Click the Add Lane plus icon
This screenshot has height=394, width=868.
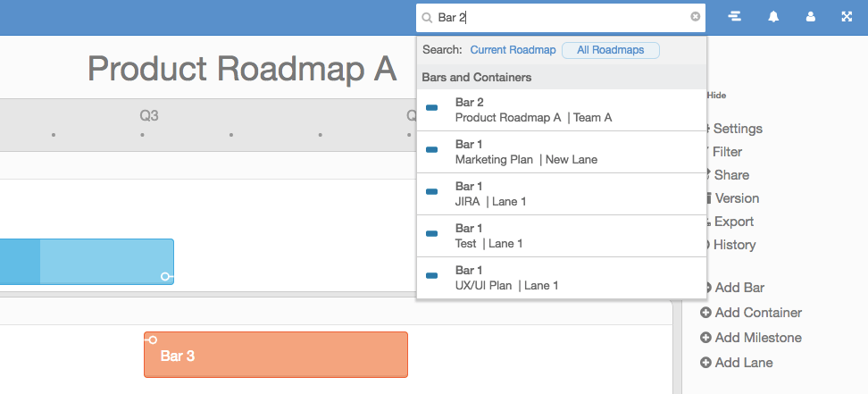705,363
